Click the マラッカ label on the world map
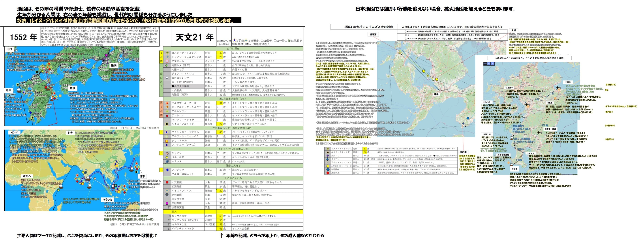Viewport: 644px width, 244px height. [x=108, y=199]
